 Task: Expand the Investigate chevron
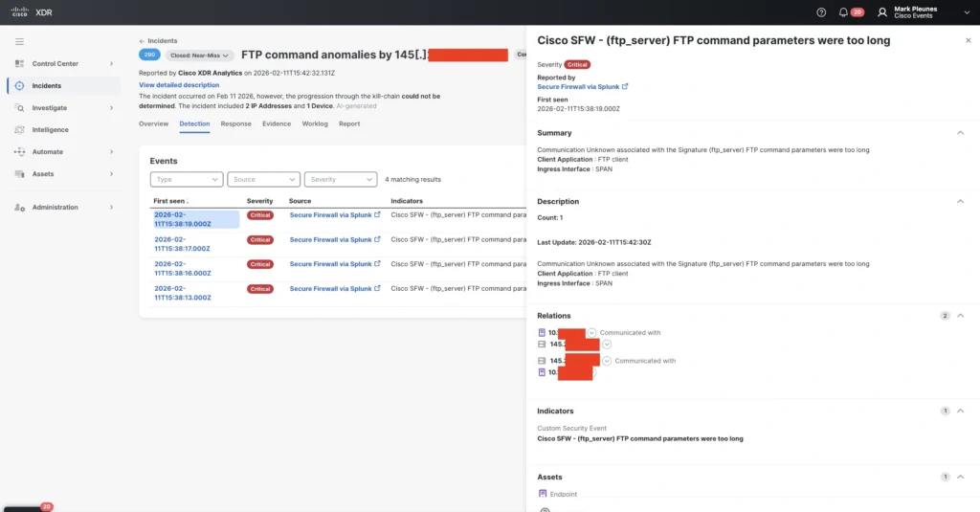pyautogui.click(x=111, y=108)
